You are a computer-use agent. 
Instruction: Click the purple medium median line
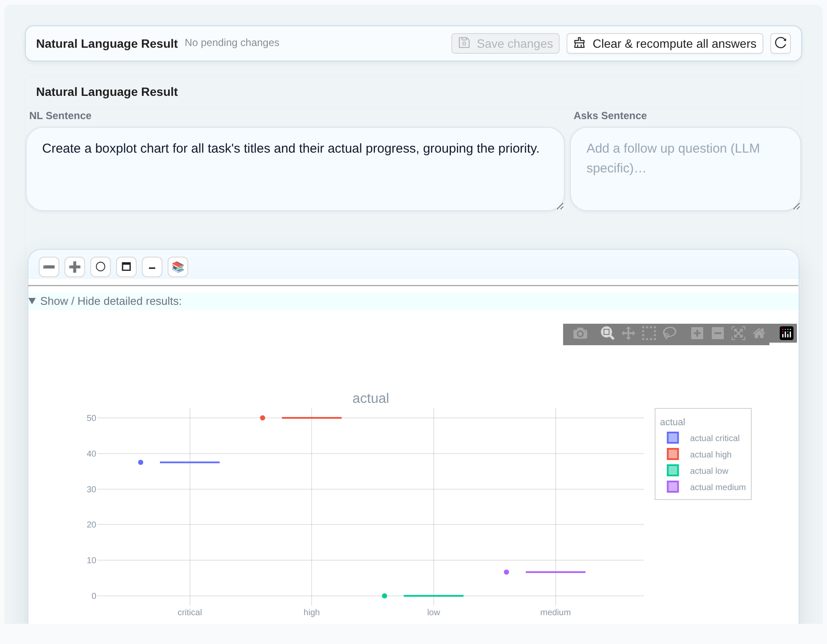[x=555, y=572]
